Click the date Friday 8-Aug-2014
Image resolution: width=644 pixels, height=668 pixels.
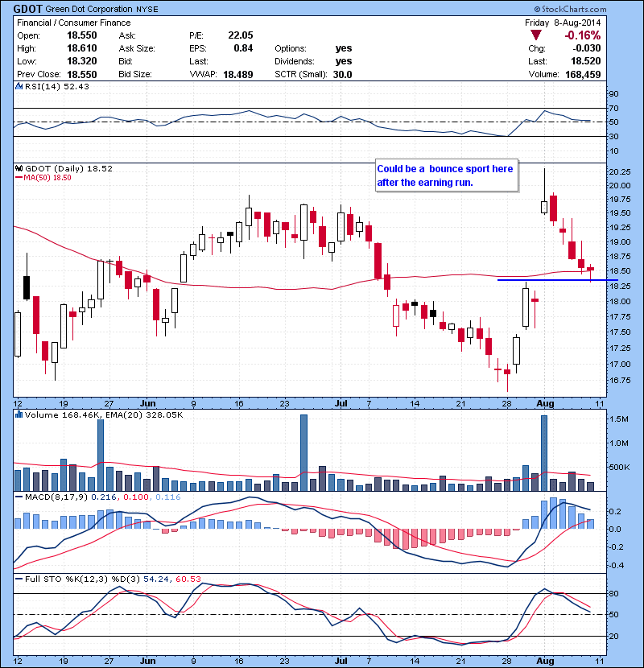coord(563,23)
